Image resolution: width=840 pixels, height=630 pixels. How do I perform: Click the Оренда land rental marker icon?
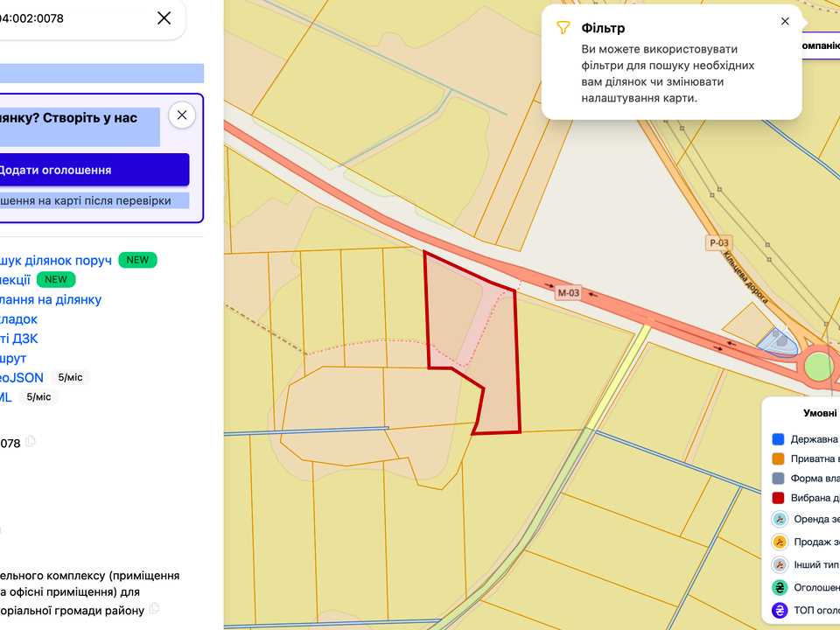[x=780, y=519]
